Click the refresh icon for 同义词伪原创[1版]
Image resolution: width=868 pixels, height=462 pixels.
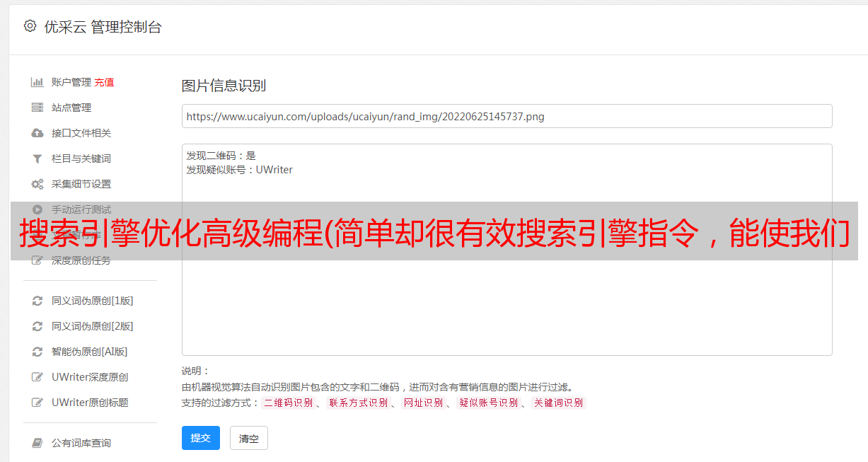(37, 301)
